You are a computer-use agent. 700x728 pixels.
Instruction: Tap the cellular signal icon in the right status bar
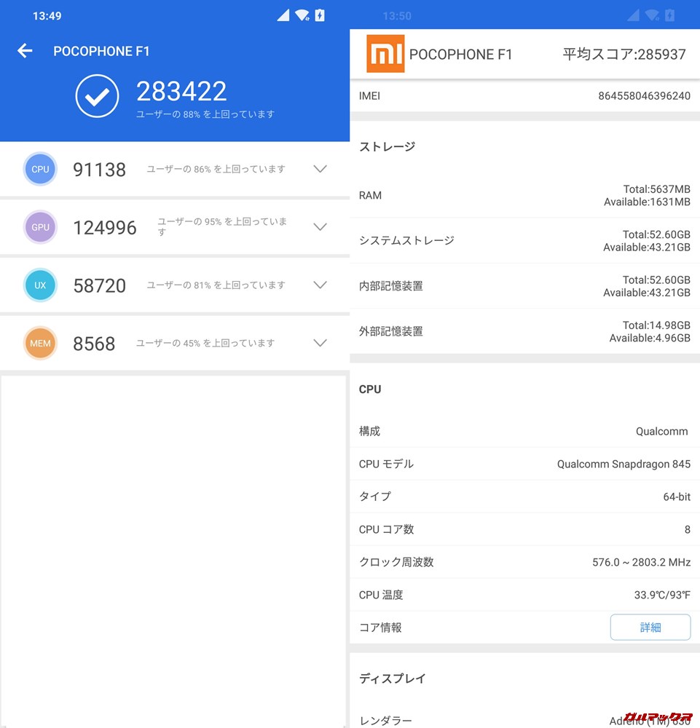(633, 15)
